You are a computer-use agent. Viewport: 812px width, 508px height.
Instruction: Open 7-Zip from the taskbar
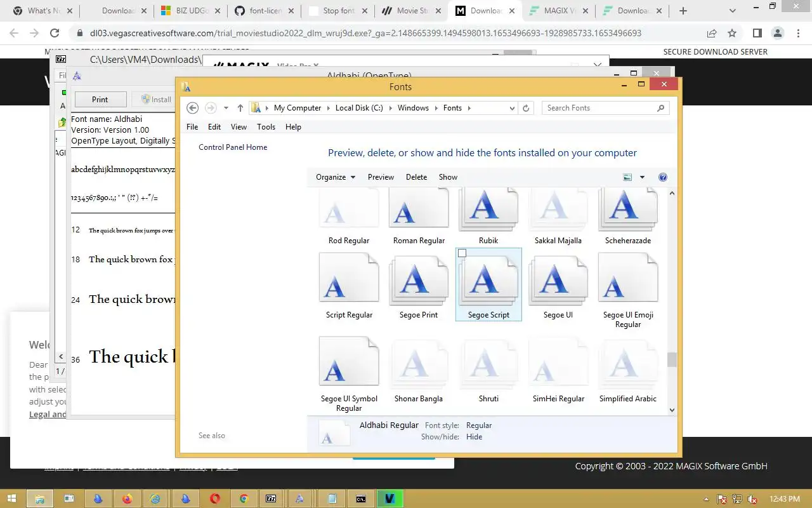[x=271, y=499]
